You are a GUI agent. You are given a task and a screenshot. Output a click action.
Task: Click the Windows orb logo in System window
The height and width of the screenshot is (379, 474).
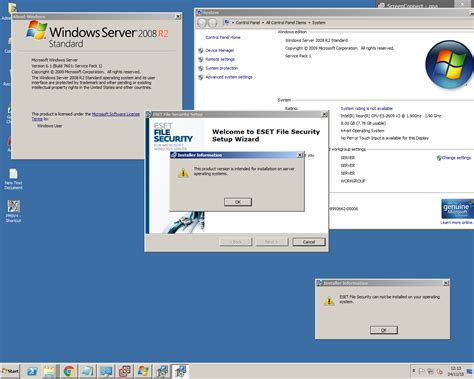449,64
